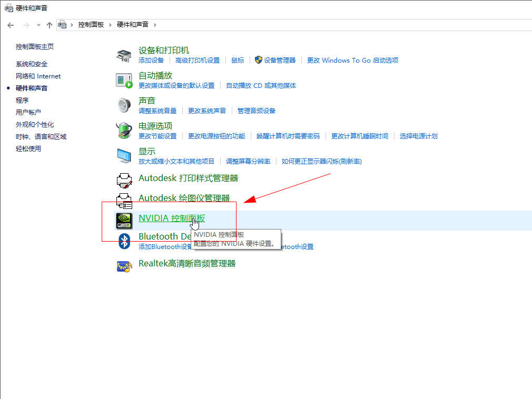Select 硬件和声音 in the sidebar
Image resolution: width=532 pixels, height=399 pixels.
[32, 88]
